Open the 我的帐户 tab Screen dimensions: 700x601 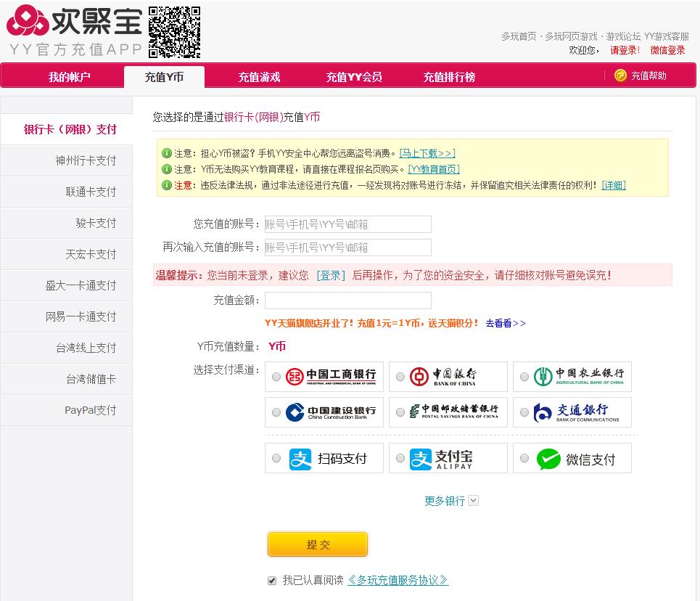[x=69, y=77]
